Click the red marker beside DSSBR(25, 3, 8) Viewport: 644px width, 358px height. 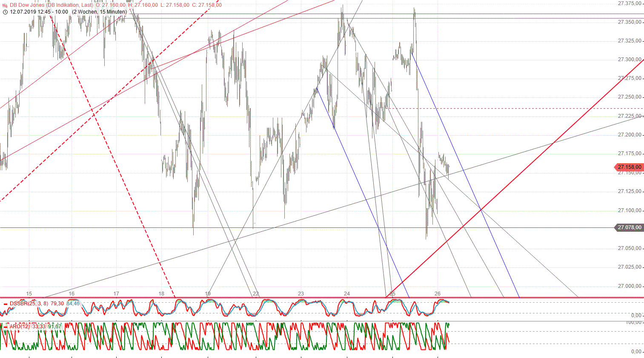tap(5, 304)
